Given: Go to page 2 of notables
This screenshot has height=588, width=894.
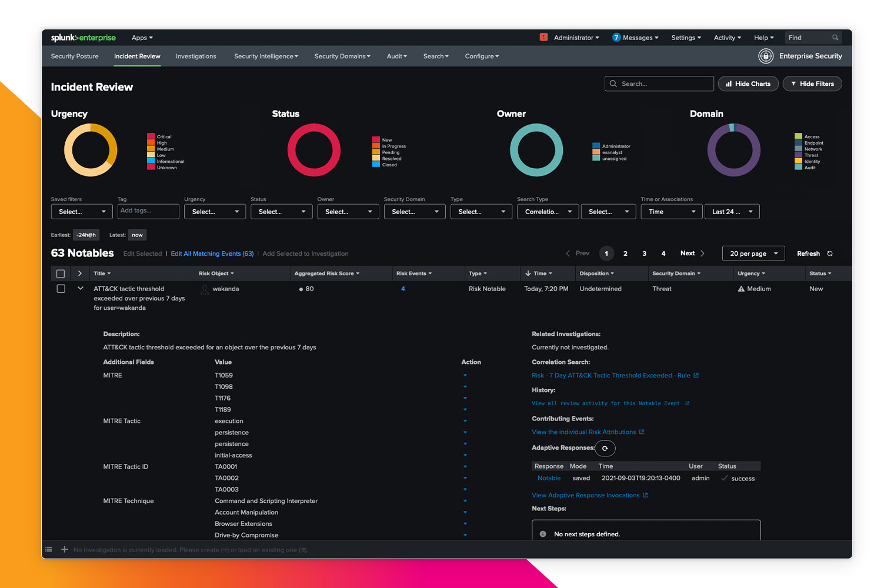Looking at the screenshot, I should pyautogui.click(x=625, y=253).
